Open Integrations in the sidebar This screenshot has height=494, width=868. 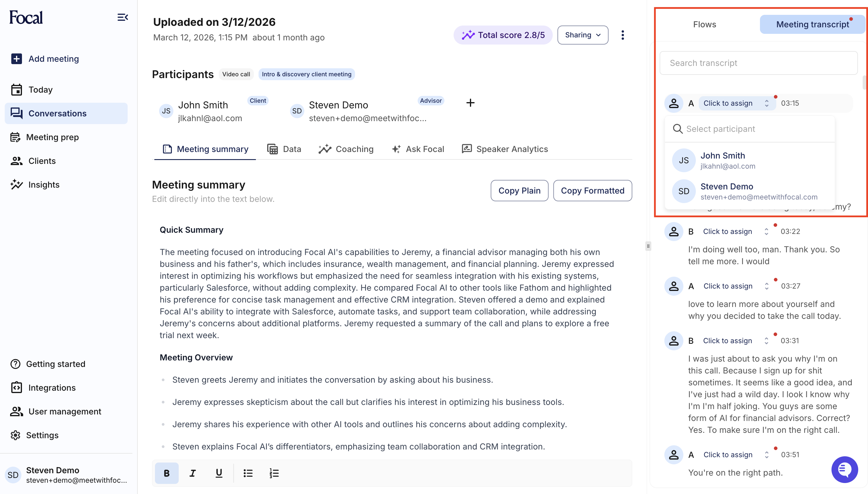click(x=52, y=387)
